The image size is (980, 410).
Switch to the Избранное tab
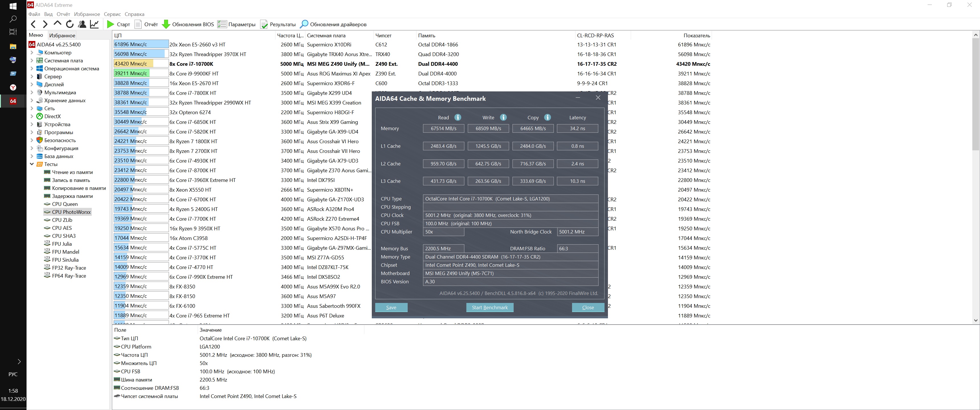click(x=62, y=35)
